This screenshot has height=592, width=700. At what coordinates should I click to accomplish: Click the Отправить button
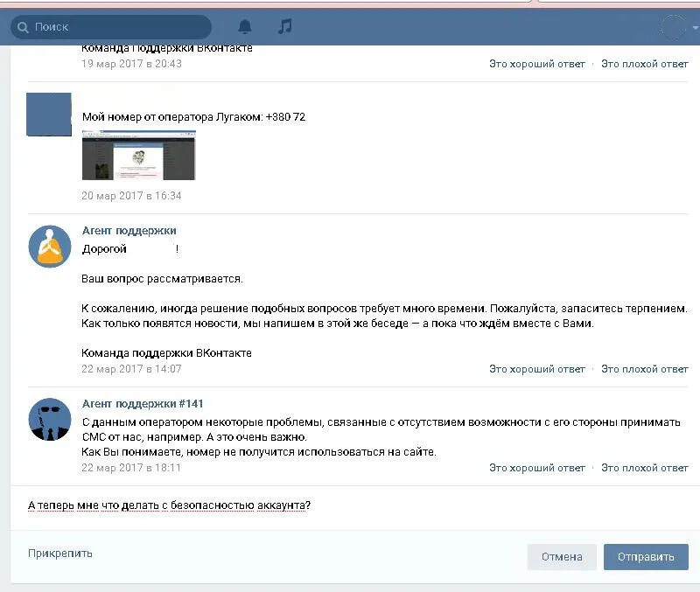coord(646,557)
